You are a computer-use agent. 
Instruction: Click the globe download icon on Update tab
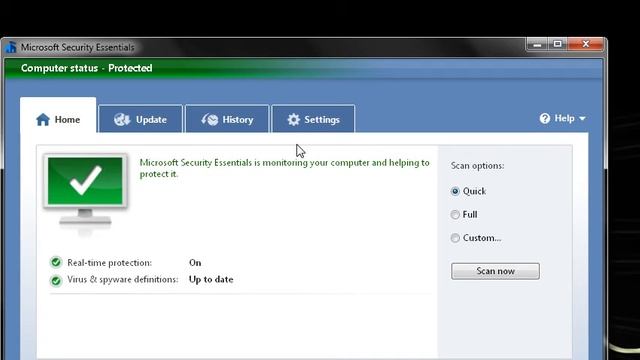(122, 120)
